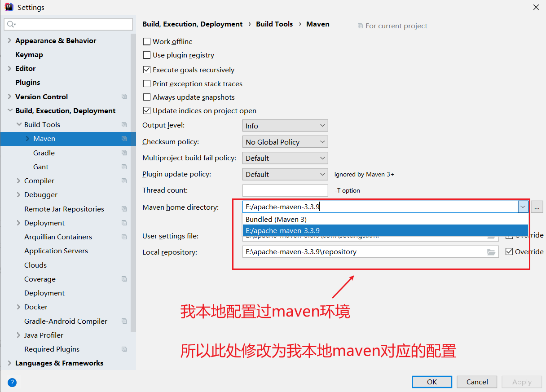This screenshot has width=546, height=392.
Task: Open the Multiproject build fail policy dropdown
Action: pyautogui.click(x=285, y=158)
